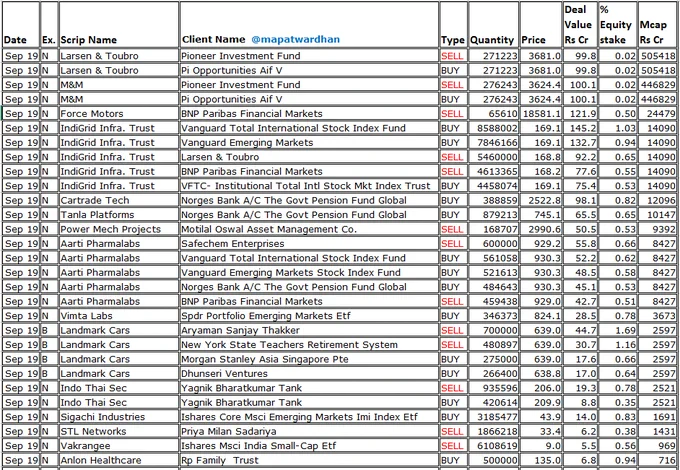Select quantity cell 3185477
Image resolution: width=680 pixels, height=470 pixels.
pos(493,417)
